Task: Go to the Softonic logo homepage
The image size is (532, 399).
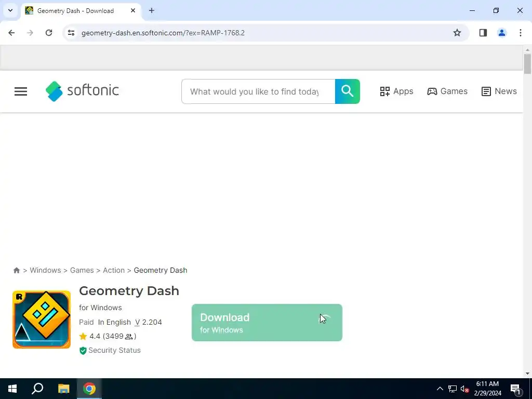Action: point(82,91)
